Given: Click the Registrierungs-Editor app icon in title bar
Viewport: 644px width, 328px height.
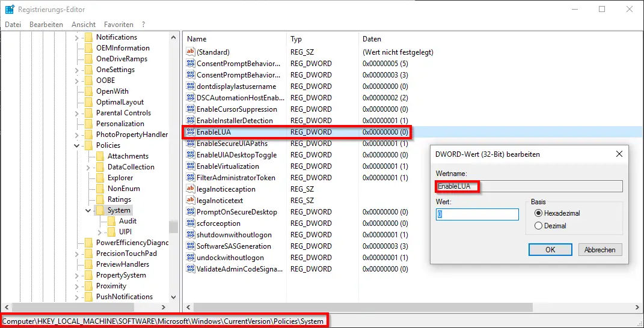Looking at the screenshot, I should [x=10, y=9].
